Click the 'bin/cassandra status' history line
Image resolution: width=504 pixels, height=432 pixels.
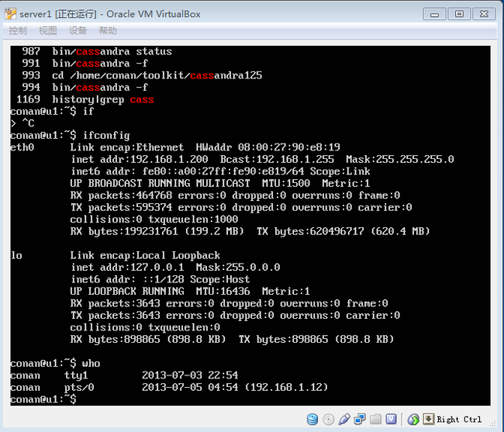pos(112,51)
